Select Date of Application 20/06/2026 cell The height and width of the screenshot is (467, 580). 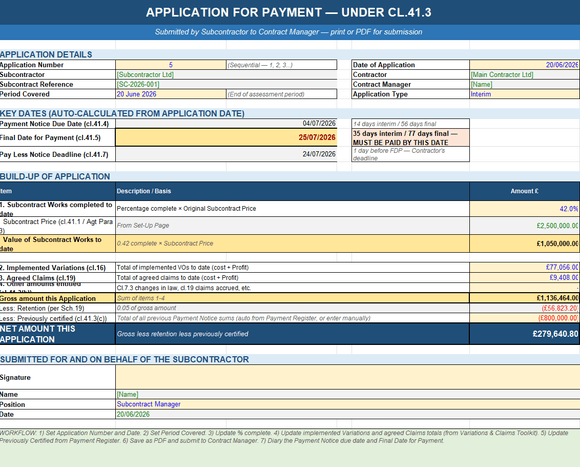tap(525, 65)
